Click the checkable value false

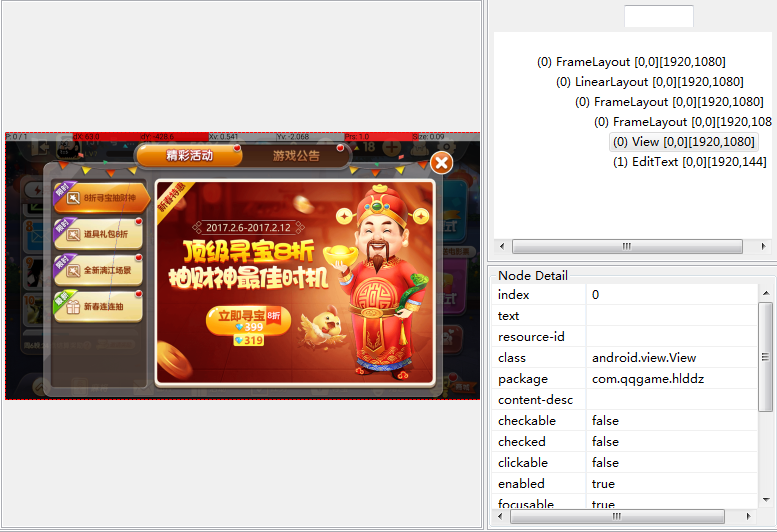605,421
